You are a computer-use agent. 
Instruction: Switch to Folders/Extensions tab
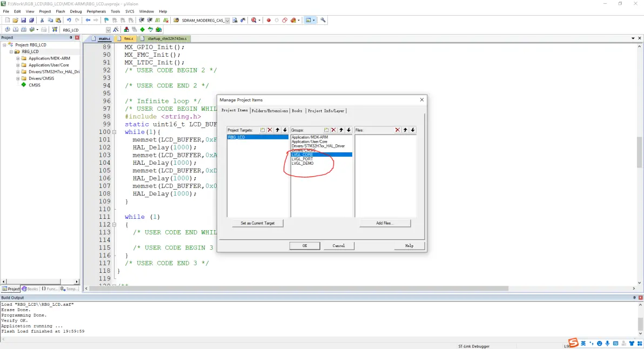pyautogui.click(x=270, y=111)
